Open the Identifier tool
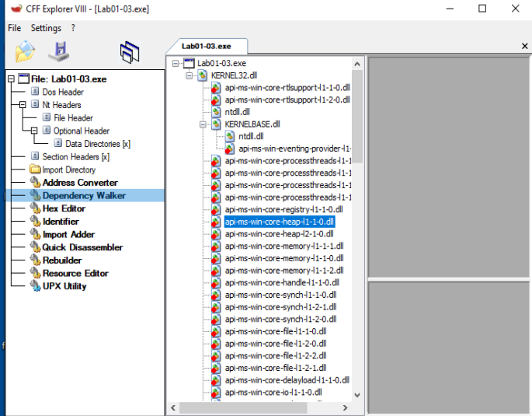Viewport: 532px width, 416px height. 61,222
